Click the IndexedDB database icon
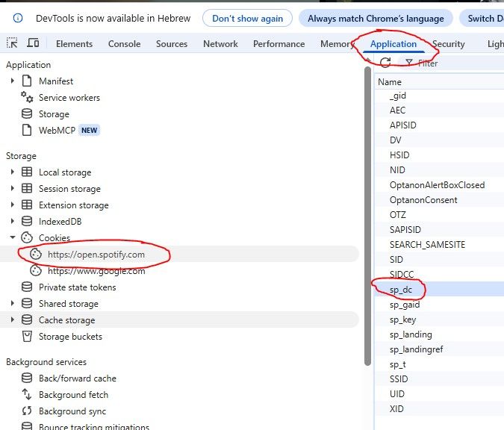This screenshot has height=430, width=504. tap(27, 221)
